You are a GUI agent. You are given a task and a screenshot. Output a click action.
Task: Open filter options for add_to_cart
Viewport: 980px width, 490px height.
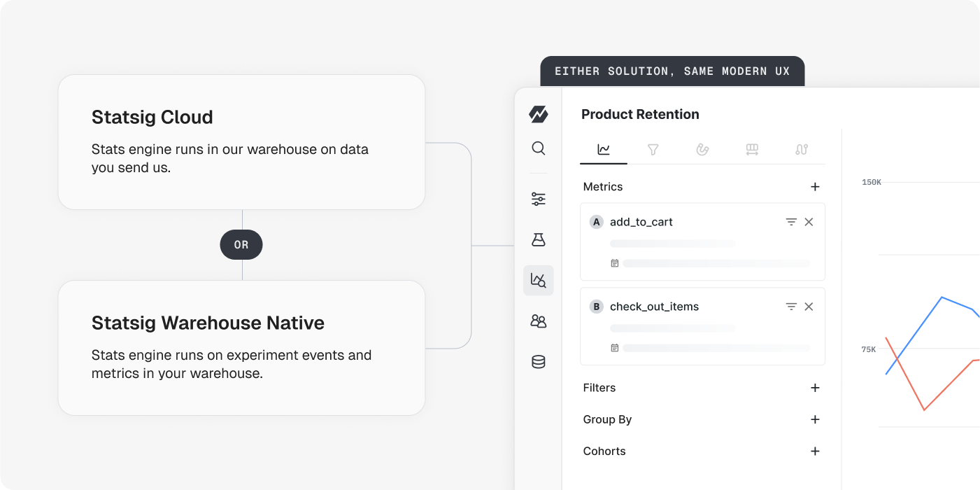791,222
